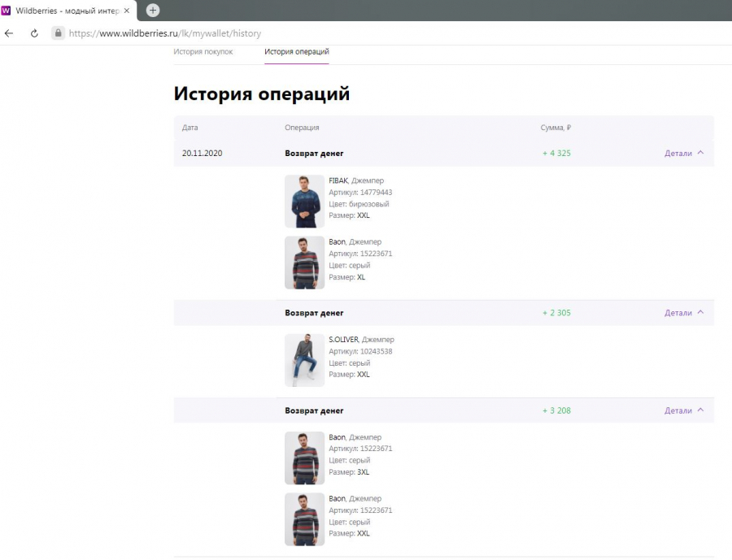Open the FIBAK, Джемпер product link

click(356, 180)
